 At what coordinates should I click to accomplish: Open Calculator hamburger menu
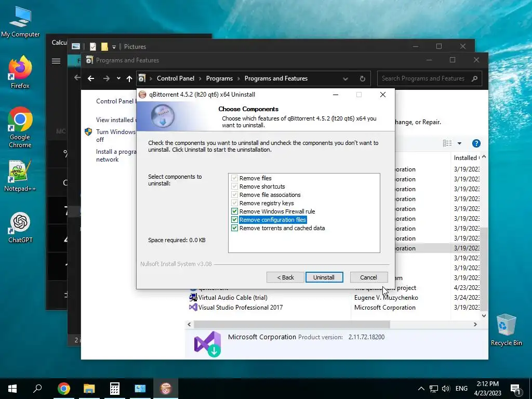(56, 61)
